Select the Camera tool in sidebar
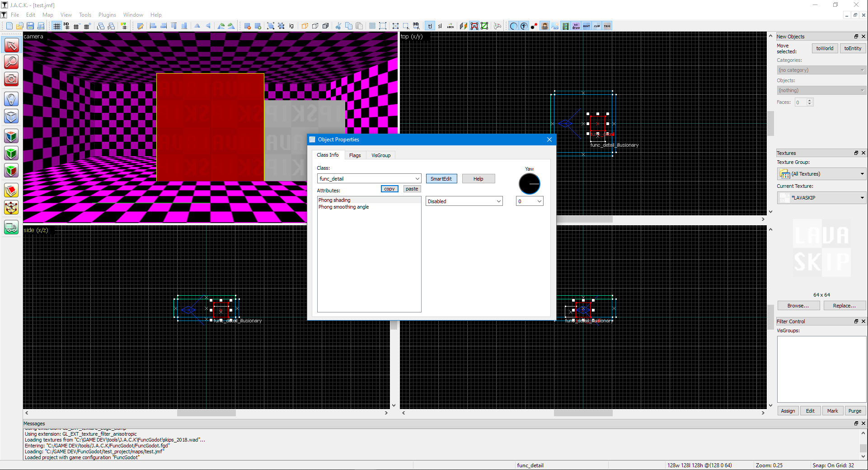The height and width of the screenshot is (470, 868). point(11,79)
